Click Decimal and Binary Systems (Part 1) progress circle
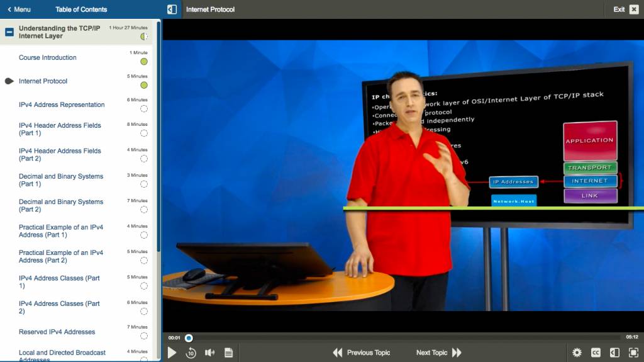Viewport: 644px width, 362px height. click(x=144, y=184)
